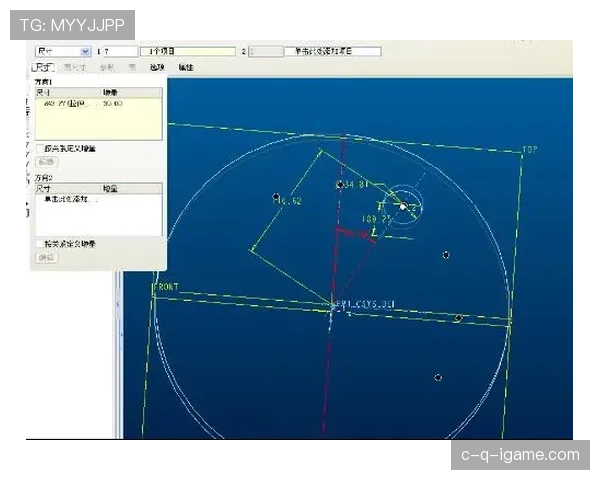Click 单击此处添加 in the 方向2 list

click(x=67, y=200)
